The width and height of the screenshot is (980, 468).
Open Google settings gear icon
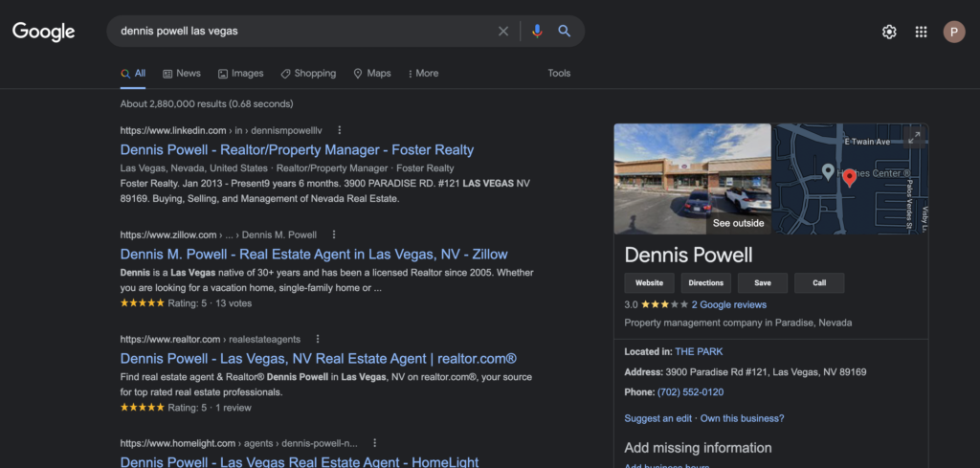pyautogui.click(x=889, y=32)
